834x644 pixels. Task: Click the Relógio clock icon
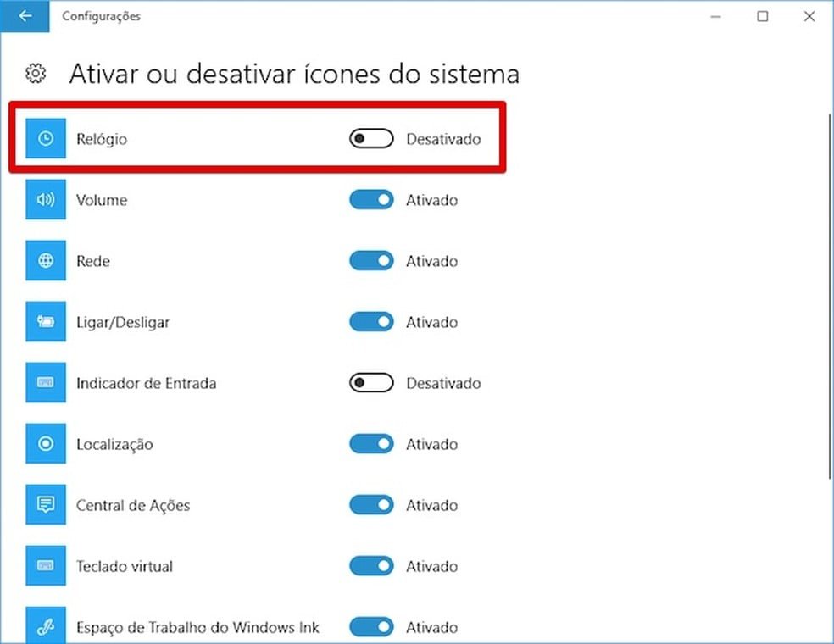pos(46,138)
